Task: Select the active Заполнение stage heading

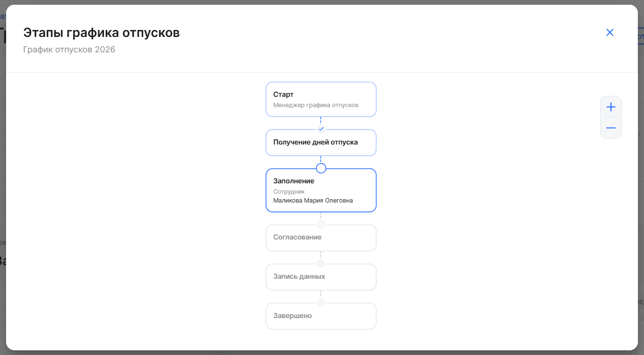Action: pos(294,181)
